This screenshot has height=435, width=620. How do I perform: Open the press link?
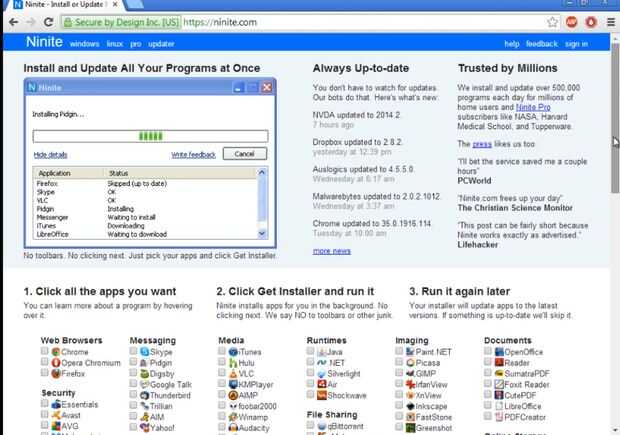[482, 144]
